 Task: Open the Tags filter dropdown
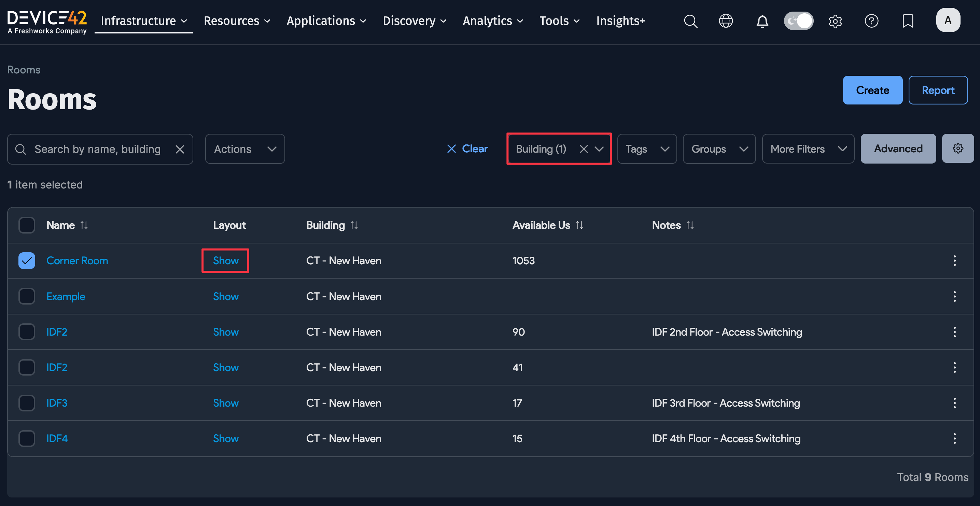coord(647,149)
